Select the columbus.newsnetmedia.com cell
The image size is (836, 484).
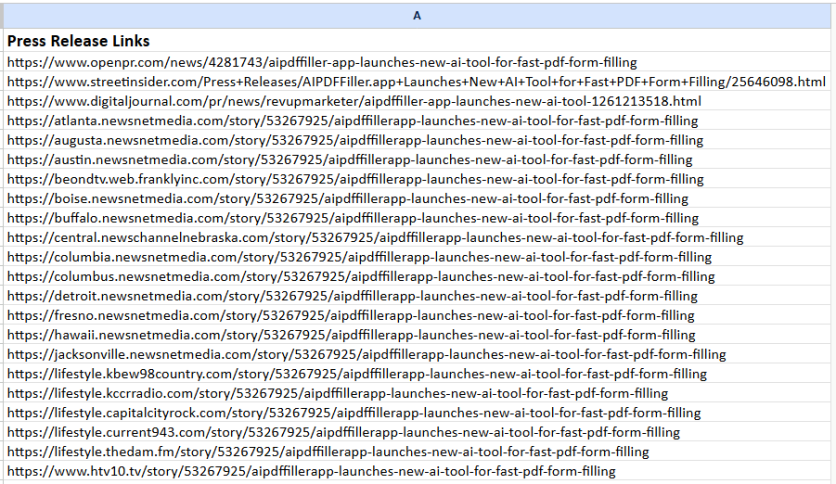pos(417,276)
